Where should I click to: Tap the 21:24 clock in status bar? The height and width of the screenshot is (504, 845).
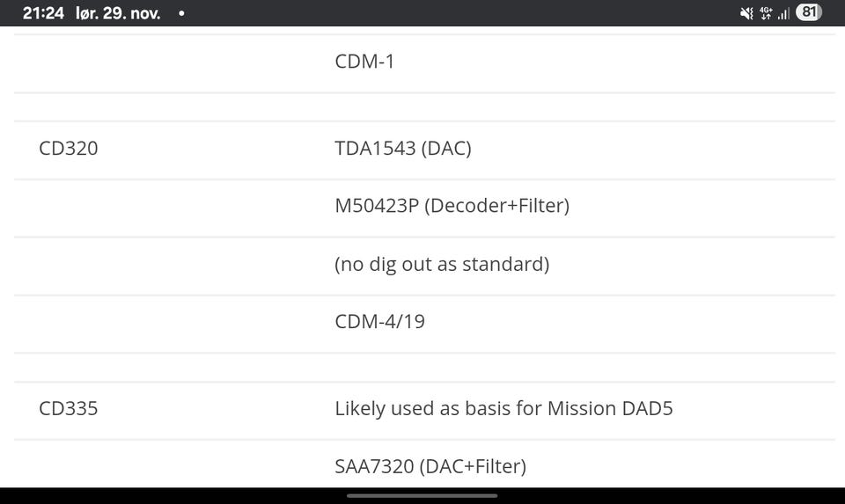click(x=43, y=13)
